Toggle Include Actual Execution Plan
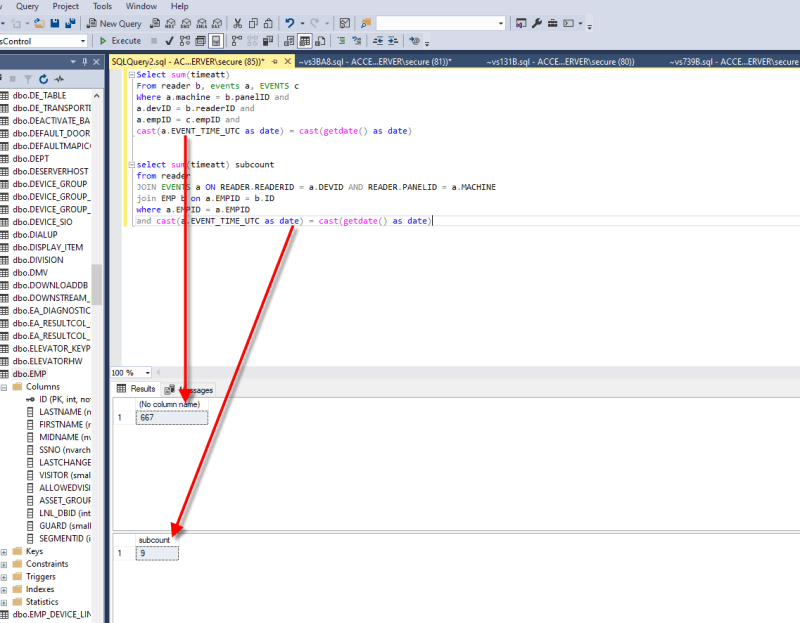Viewport: 800px width, 623px height. pyautogui.click(x=237, y=41)
